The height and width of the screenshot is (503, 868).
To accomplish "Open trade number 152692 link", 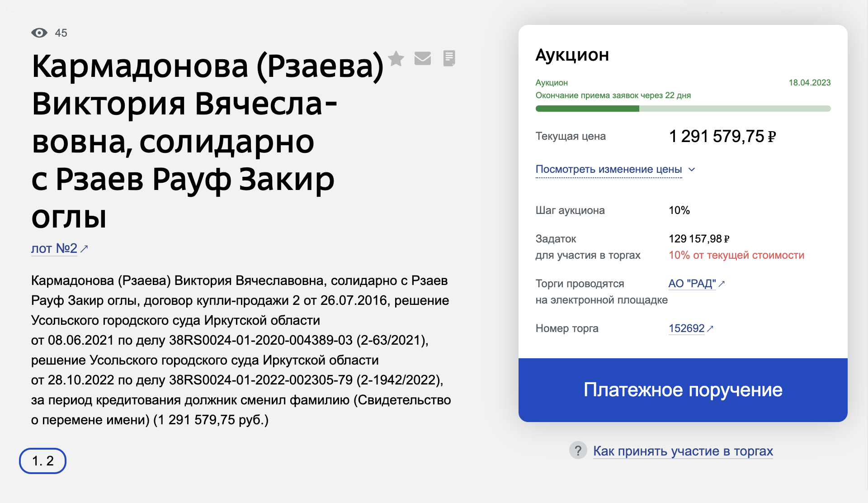I will (687, 328).
